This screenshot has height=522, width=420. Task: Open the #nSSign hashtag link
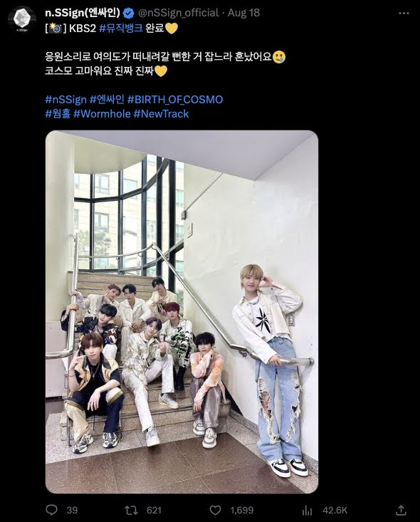click(x=66, y=100)
